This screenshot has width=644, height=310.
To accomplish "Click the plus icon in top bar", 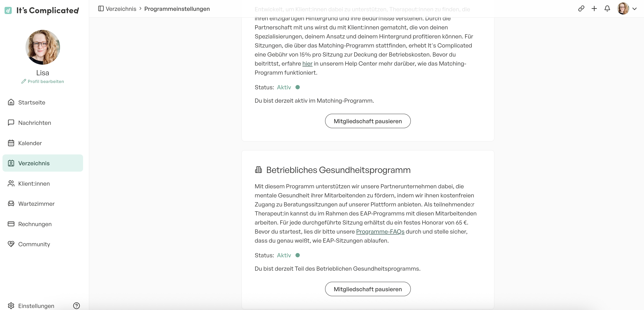I will coord(594,9).
